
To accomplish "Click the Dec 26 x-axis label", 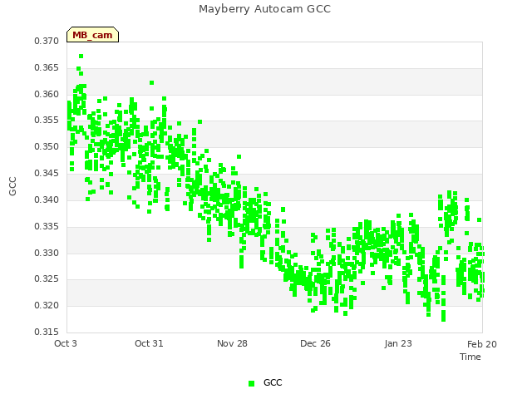I will click(315, 343).
